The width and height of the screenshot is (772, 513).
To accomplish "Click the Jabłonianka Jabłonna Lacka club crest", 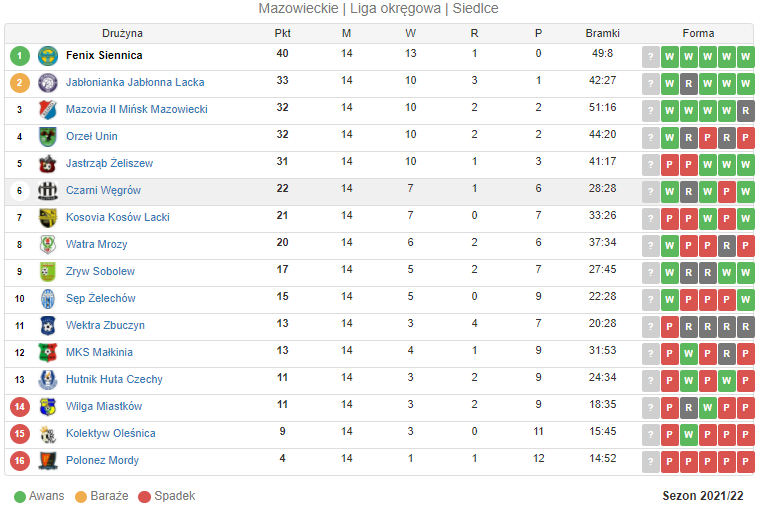I will point(48,83).
